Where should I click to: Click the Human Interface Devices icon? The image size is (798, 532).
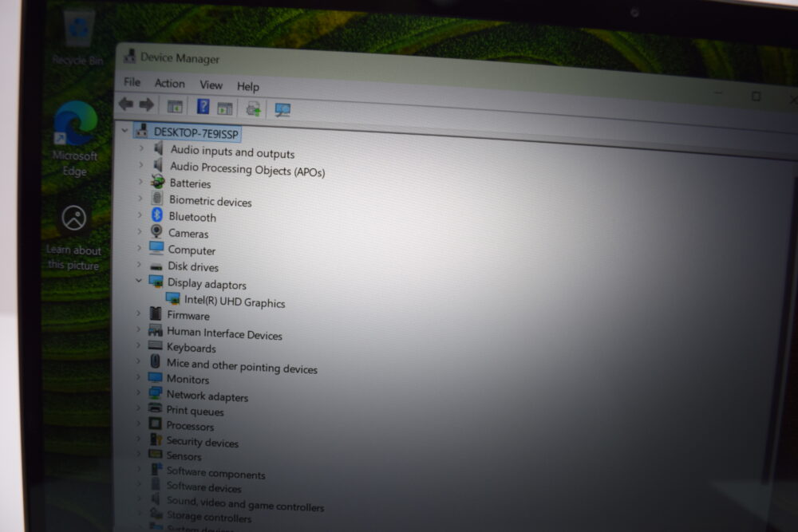tap(156, 329)
